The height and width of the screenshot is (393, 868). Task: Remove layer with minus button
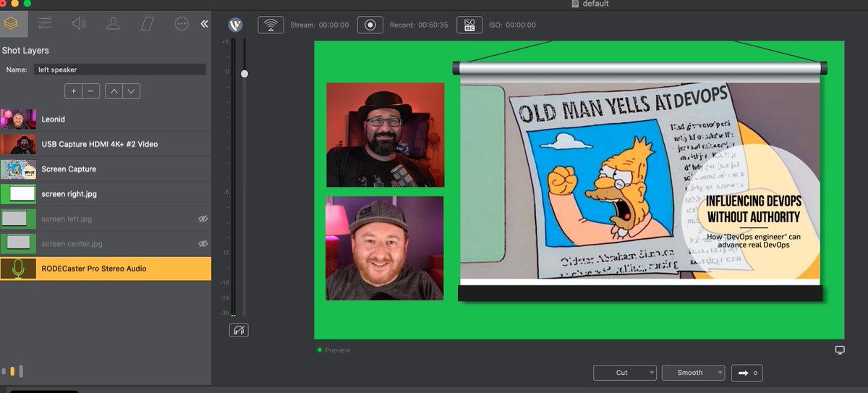(90, 91)
